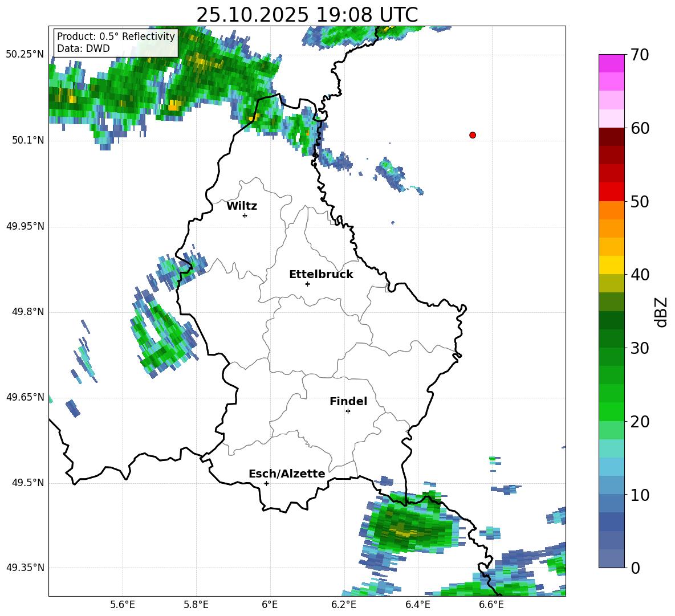
Task: Click the 50.1°N latitude label
Action: pos(28,140)
